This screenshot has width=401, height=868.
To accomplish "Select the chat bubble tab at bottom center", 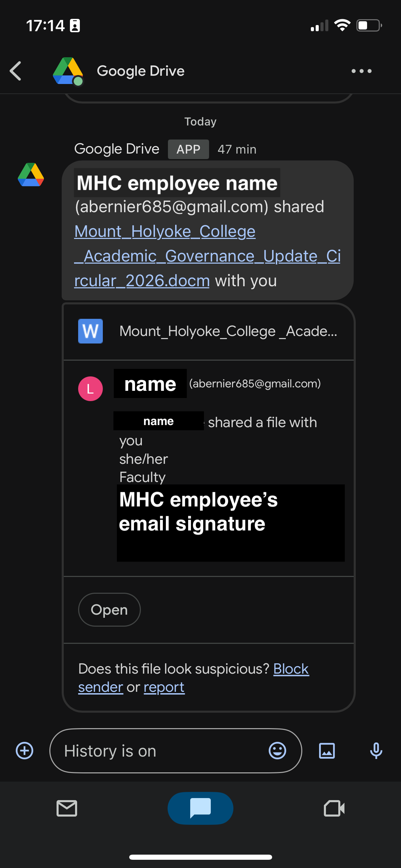I will coord(200,808).
